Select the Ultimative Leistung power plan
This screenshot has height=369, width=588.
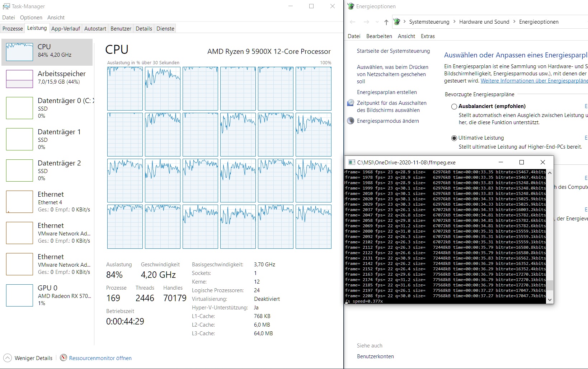(x=454, y=138)
